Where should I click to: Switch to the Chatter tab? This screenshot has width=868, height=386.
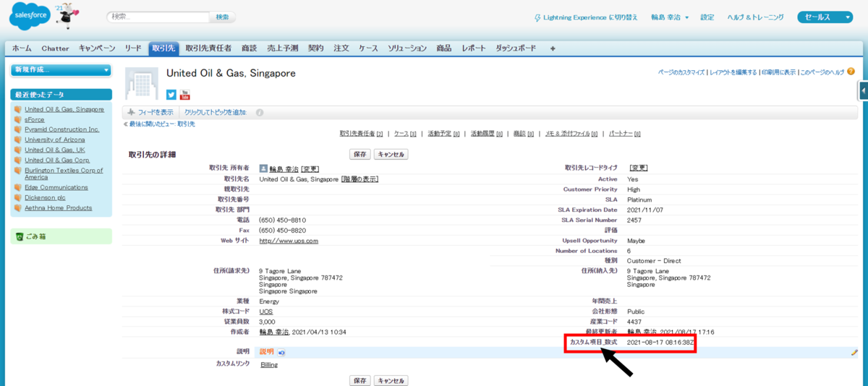pos(55,48)
